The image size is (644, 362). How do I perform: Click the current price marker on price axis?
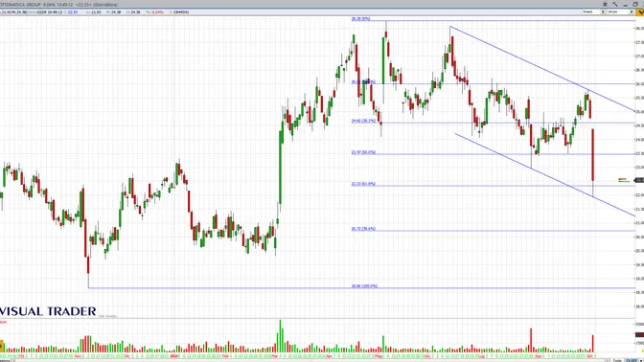pyautogui.click(x=639, y=180)
